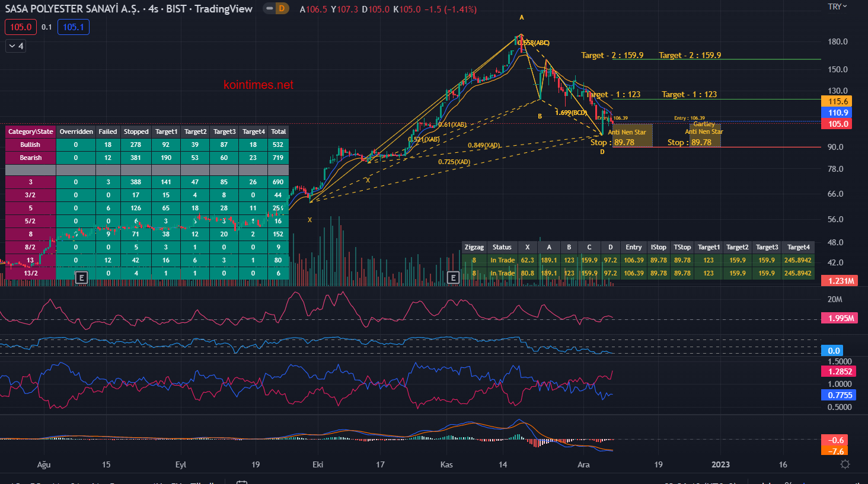868x484 pixels.
Task: Click the −1.5 (−1.41%) change value
Action: [x=451, y=9]
